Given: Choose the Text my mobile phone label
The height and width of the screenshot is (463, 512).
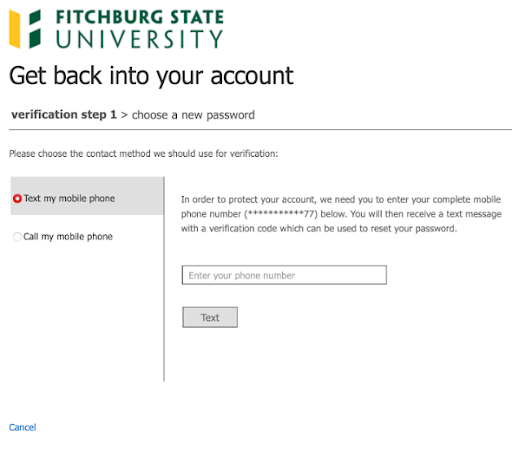Looking at the screenshot, I should tap(69, 199).
